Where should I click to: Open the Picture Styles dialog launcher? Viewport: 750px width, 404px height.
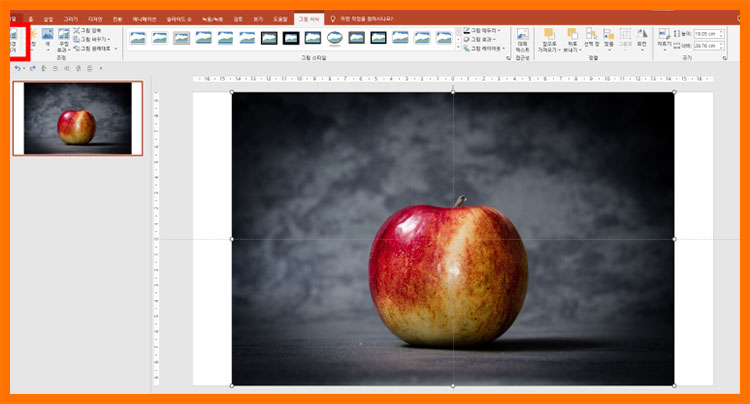click(x=508, y=58)
